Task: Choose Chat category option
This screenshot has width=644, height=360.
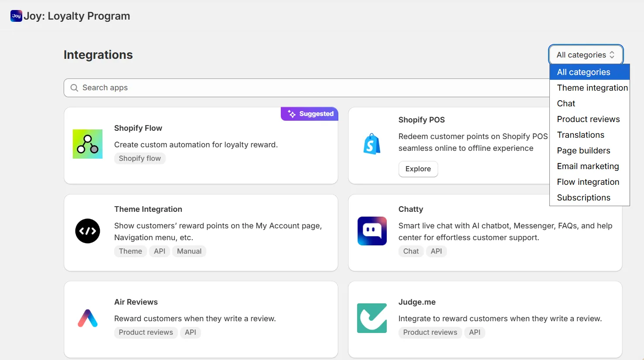Action: click(x=589, y=103)
